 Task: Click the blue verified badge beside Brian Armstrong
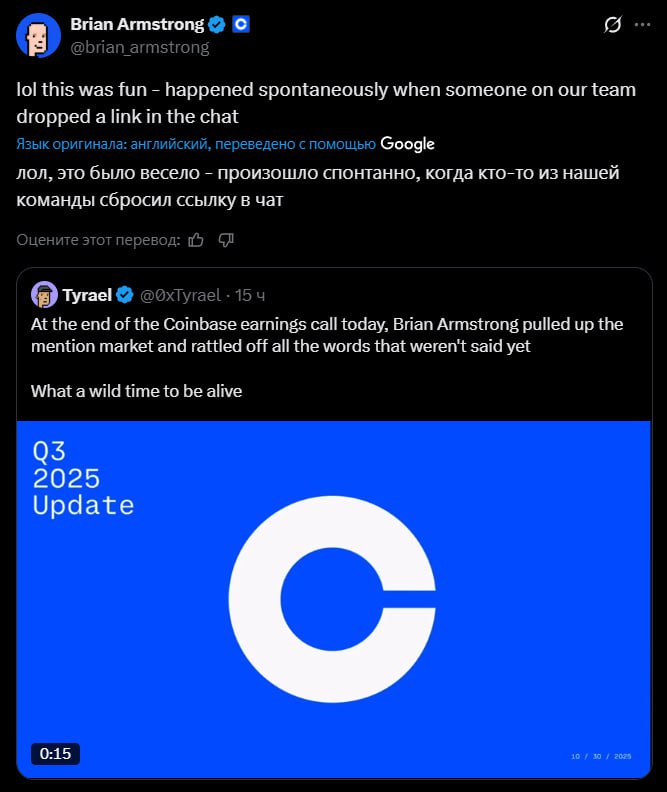tap(216, 24)
